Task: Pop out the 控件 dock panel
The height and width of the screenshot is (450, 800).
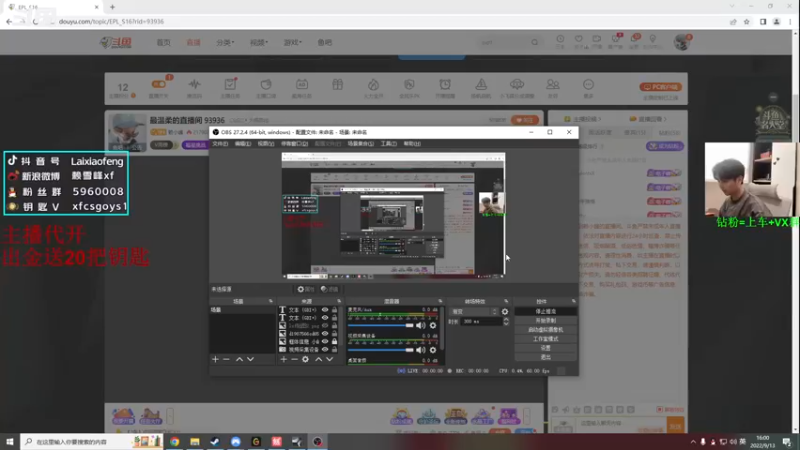Action: click(x=574, y=302)
